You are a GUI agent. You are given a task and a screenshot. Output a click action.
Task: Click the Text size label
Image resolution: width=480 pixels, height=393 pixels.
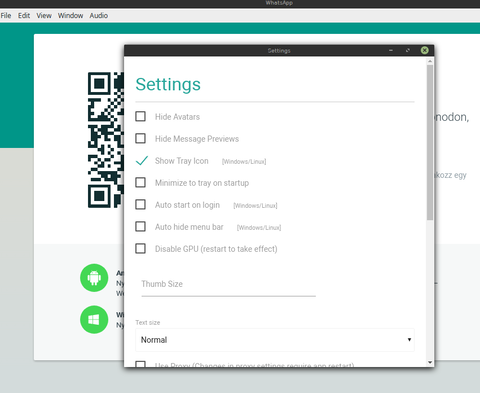click(x=148, y=322)
